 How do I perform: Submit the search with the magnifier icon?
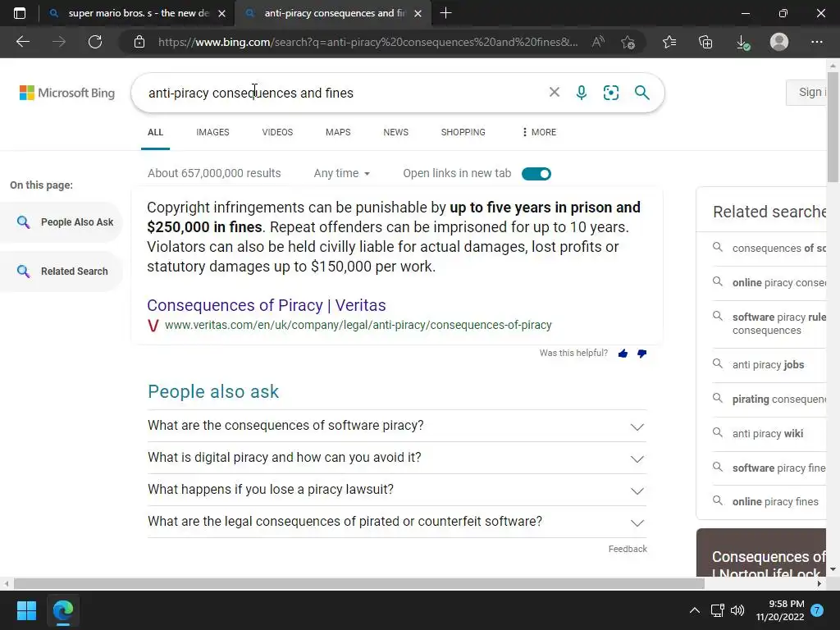pos(641,93)
